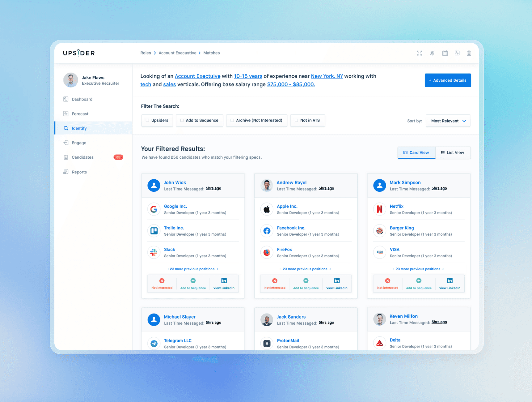
Task: Click the Upsider logo
Action: (x=79, y=53)
